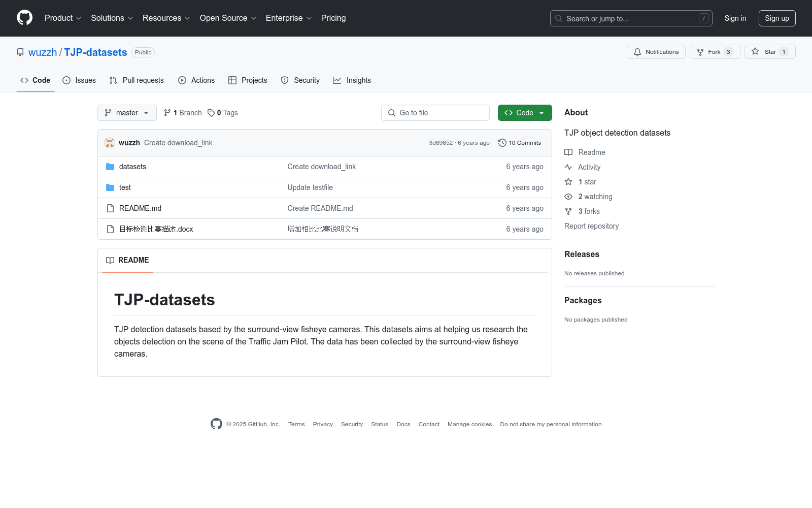Expand the Solutions menu
Screen dimensions: 812x508
[112, 18]
